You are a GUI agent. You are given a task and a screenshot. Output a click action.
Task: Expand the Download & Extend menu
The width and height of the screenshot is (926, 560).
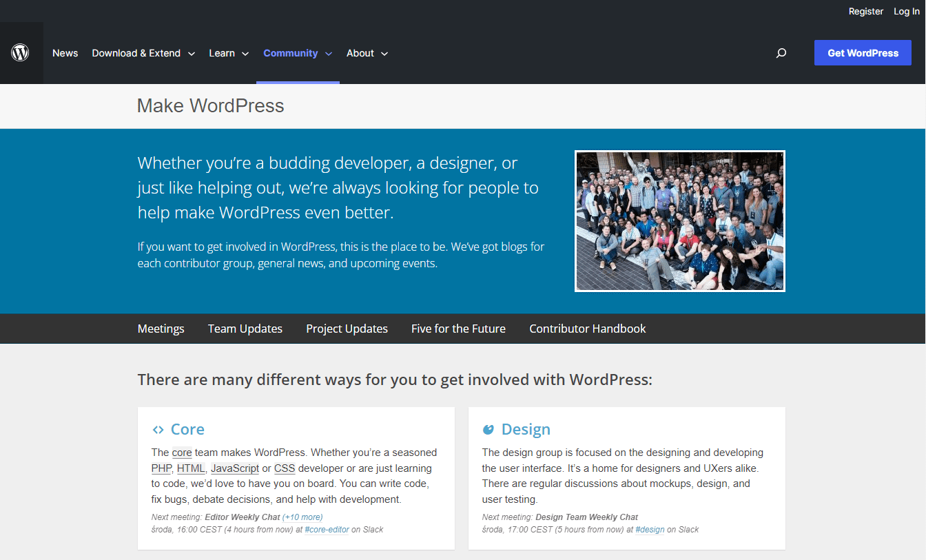pyautogui.click(x=143, y=53)
